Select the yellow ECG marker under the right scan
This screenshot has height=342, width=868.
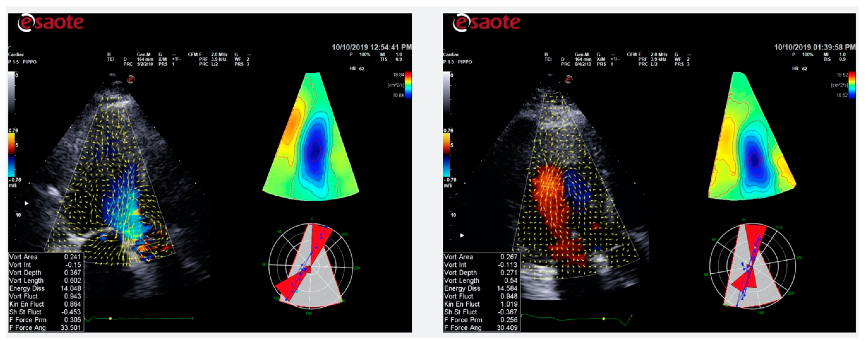click(x=604, y=318)
